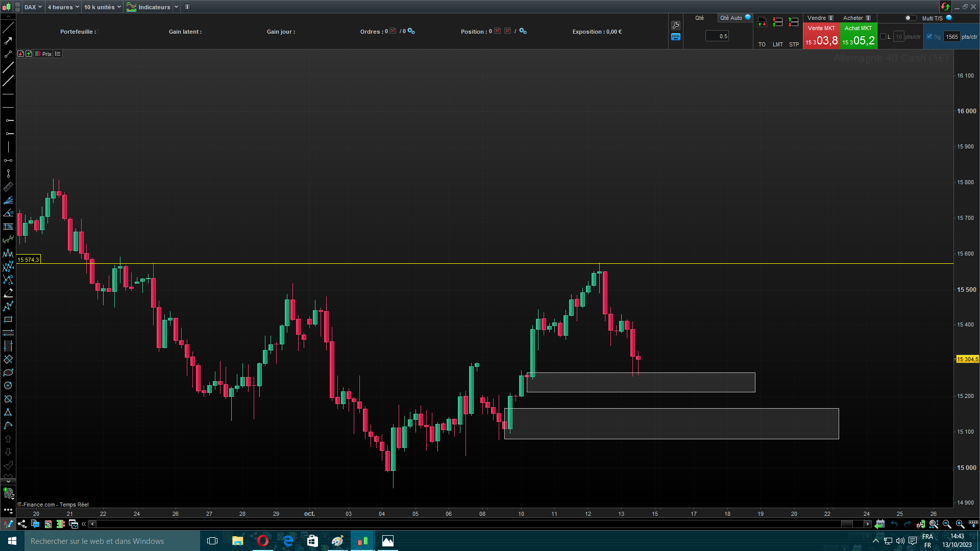Click the zoom out magnifier icon
Image resolution: width=980 pixels, height=551 pixels.
click(947, 524)
